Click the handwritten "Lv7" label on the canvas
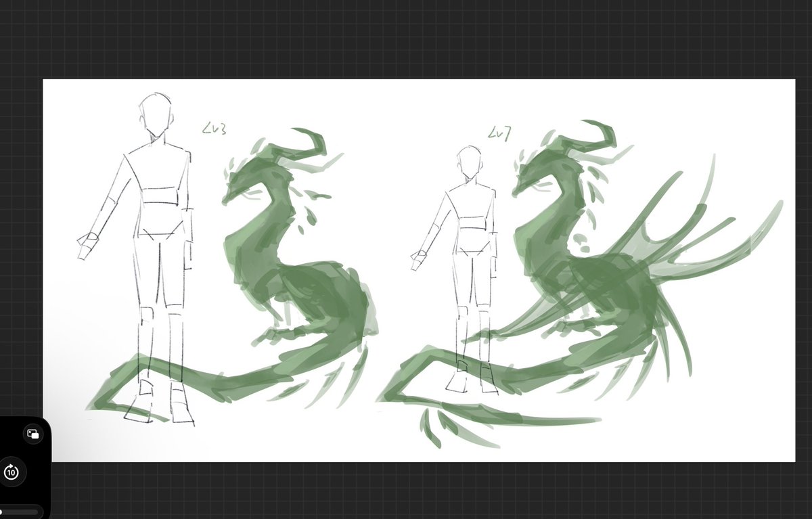Screen dimensions: 812x519 click(499, 133)
